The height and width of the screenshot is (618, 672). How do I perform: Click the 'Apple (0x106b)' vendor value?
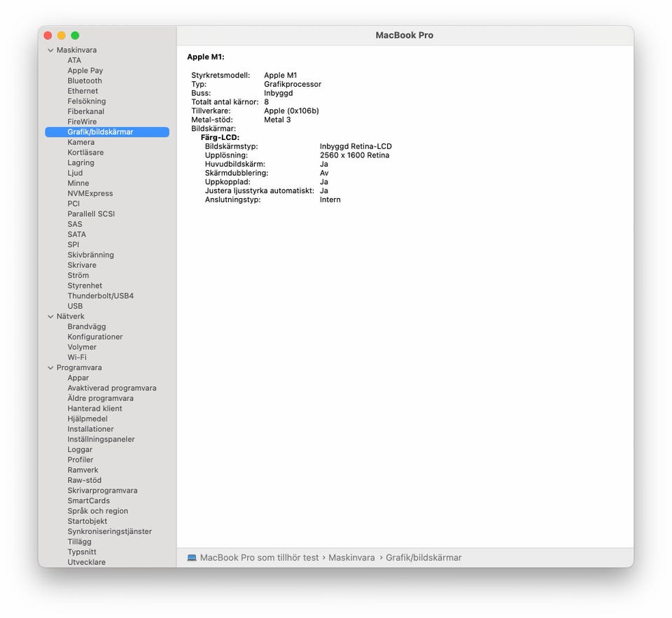click(291, 111)
